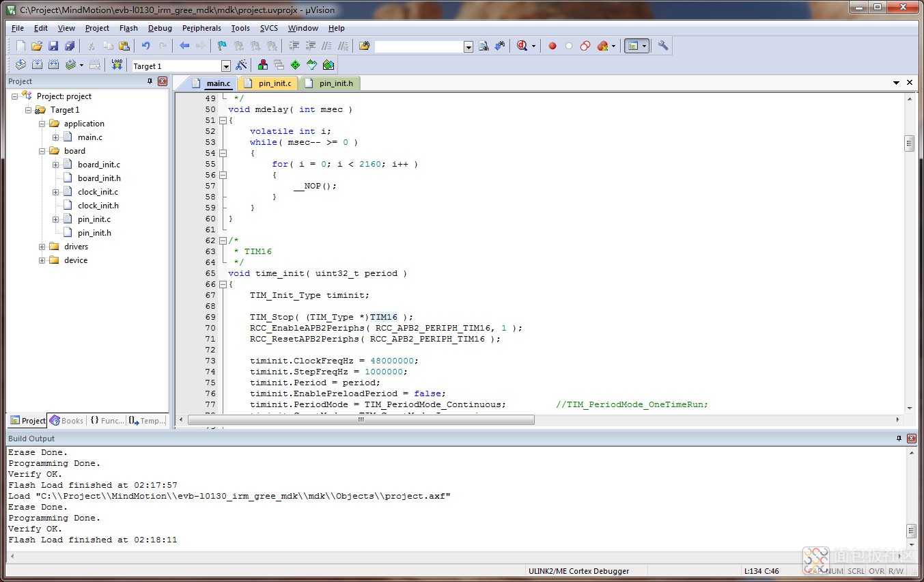924x582 pixels.
Task: Open the find text combo box dropdown arrow
Action: click(x=468, y=46)
